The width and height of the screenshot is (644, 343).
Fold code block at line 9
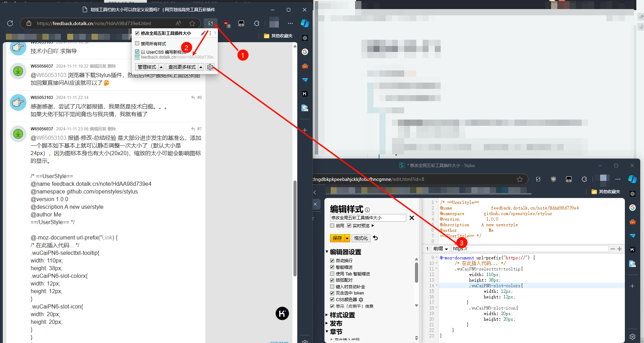(437, 258)
